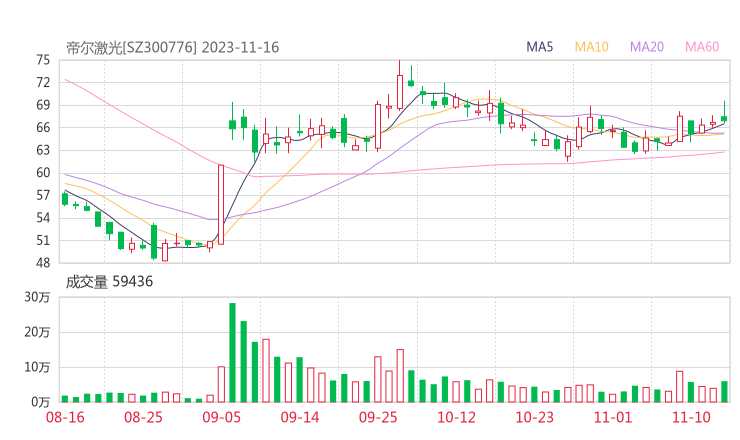The width and height of the screenshot is (740, 440).
Task: Click the 成交量 59436 volume label
Action: point(110,282)
